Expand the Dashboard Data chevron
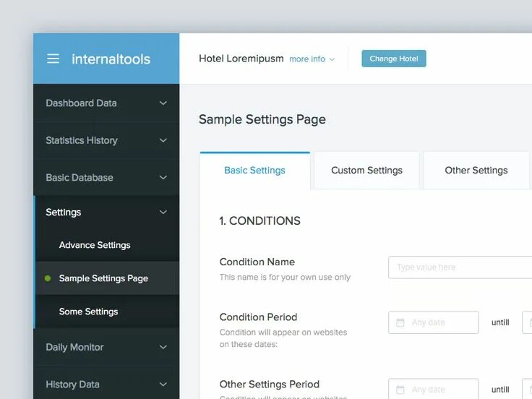 pos(163,103)
